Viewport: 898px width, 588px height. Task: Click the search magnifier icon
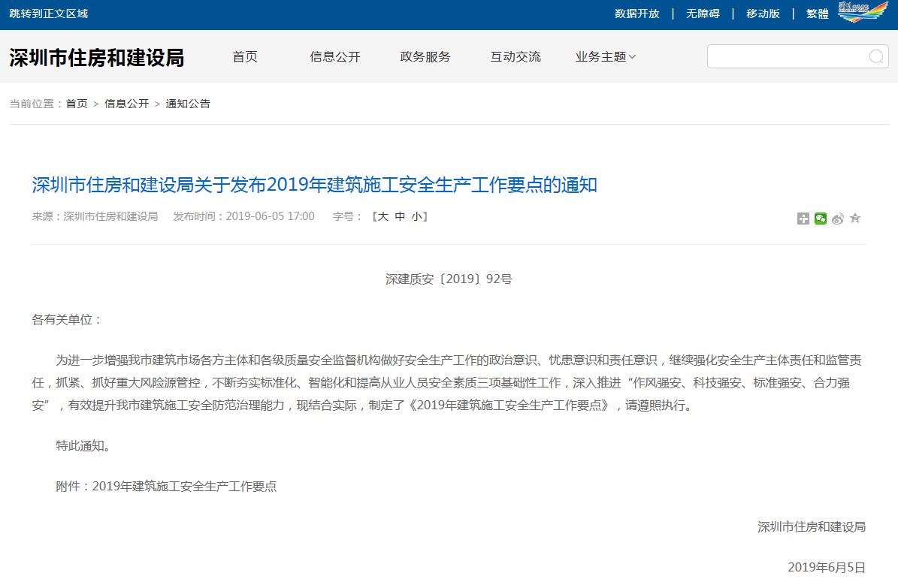click(x=875, y=56)
